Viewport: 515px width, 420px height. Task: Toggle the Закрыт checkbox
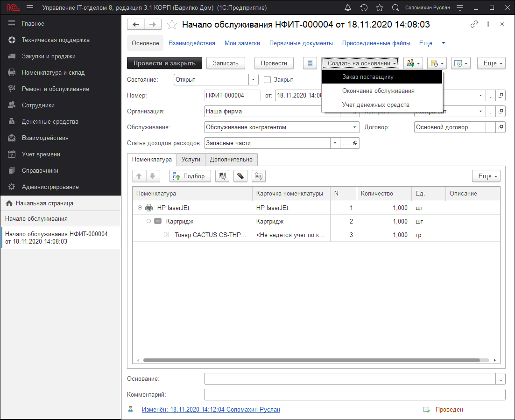[268, 80]
